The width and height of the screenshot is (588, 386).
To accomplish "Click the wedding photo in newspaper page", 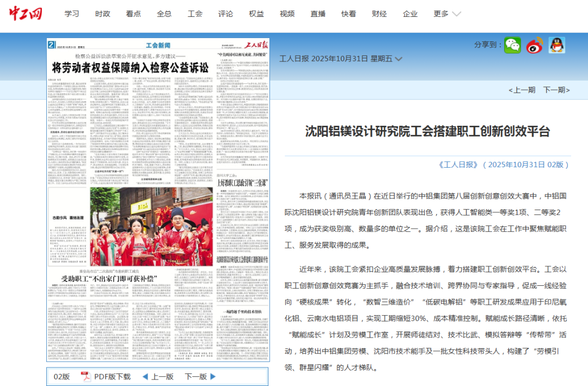I will pyautogui.click(x=151, y=226).
